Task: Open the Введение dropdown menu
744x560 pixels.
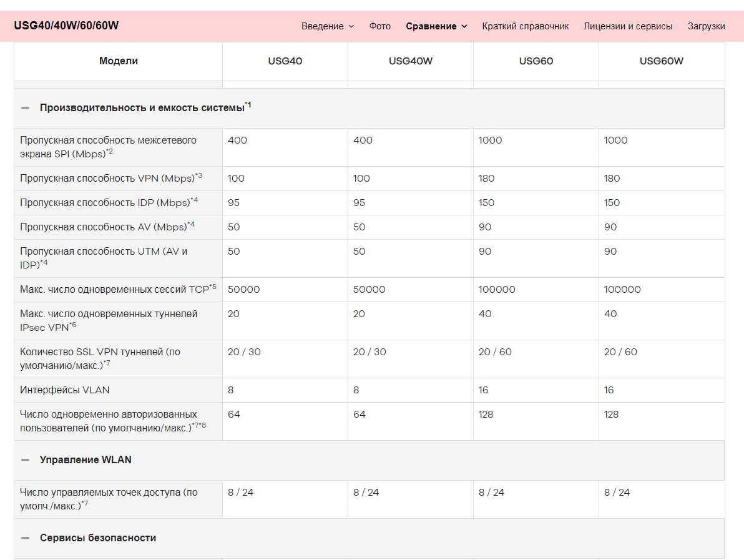Action: (328, 26)
